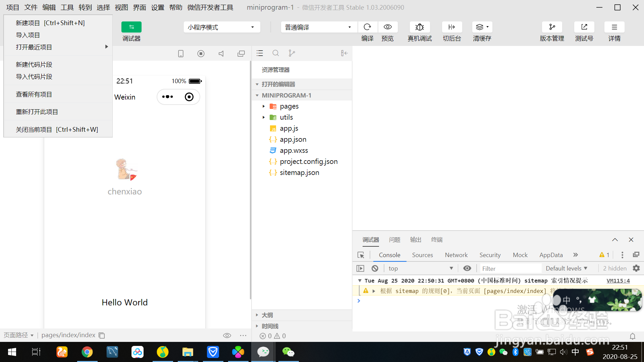Viewport: 644px width, 362px height.
Task: Click the 预览 preview icon
Action: pyautogui.click(x=387, y=27)
